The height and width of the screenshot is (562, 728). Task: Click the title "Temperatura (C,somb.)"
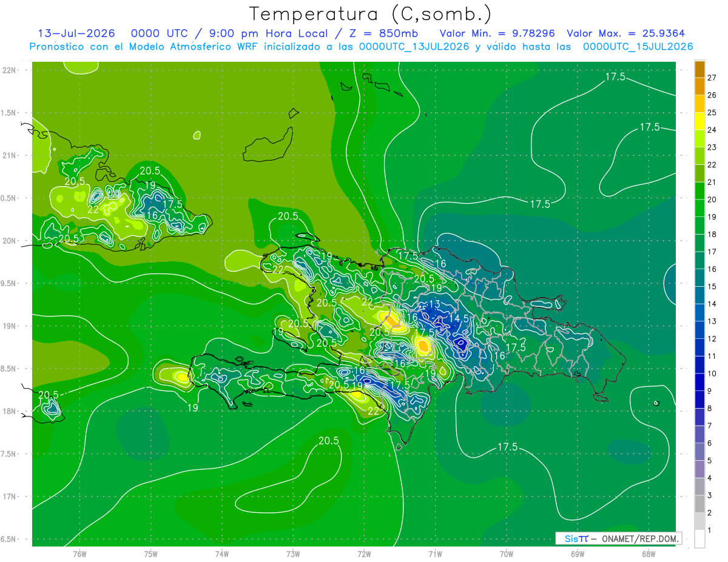(371, 14)
